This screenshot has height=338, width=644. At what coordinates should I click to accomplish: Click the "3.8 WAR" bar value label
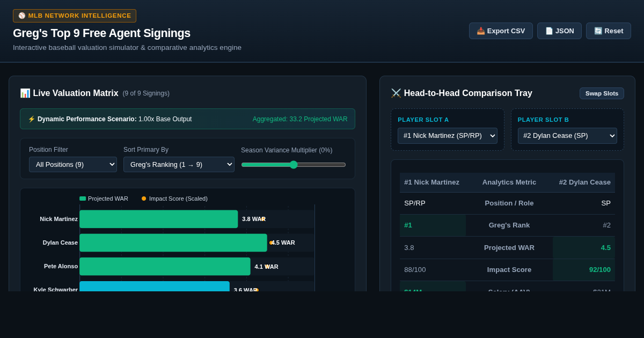[x=254, y=219]
